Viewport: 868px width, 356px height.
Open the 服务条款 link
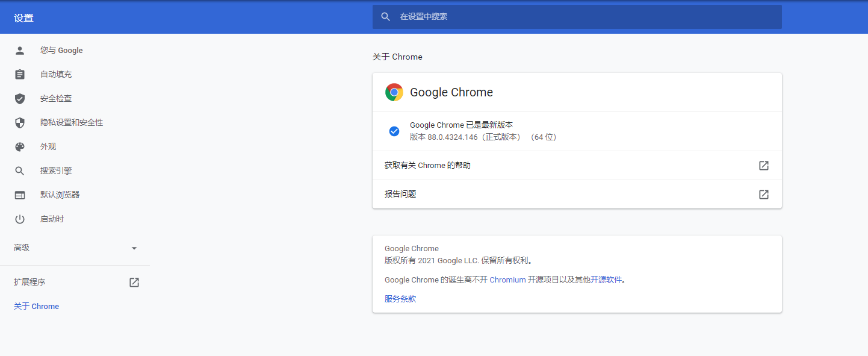coord(400,299)
